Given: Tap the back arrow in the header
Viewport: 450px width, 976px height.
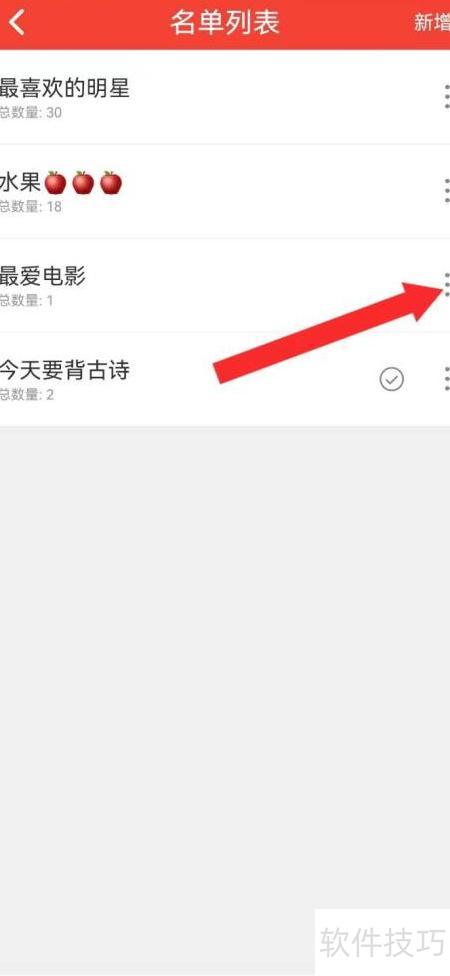Looking at the screenshot, I should pyautogui.click(x=17, y=23).
